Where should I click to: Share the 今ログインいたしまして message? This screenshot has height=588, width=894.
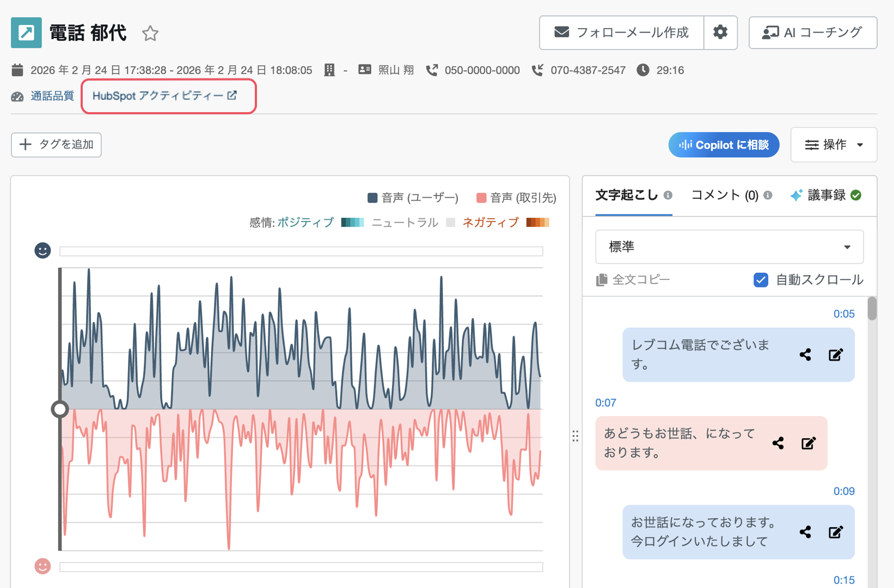805,532
